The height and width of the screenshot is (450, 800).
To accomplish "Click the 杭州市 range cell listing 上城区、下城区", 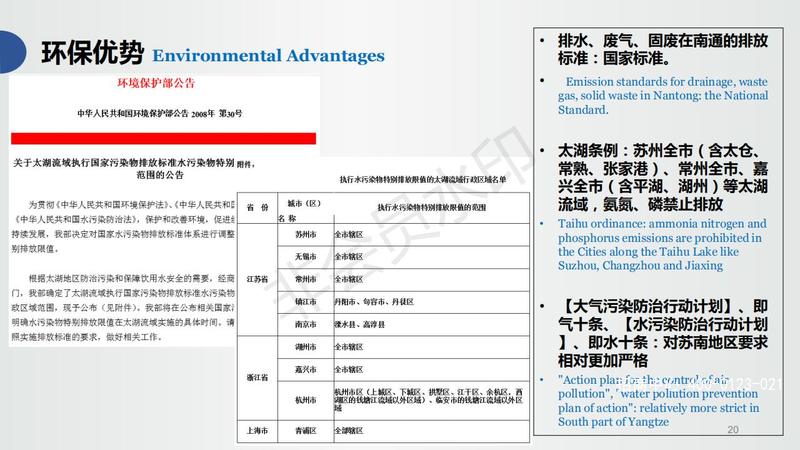I will tap(431, 400).
